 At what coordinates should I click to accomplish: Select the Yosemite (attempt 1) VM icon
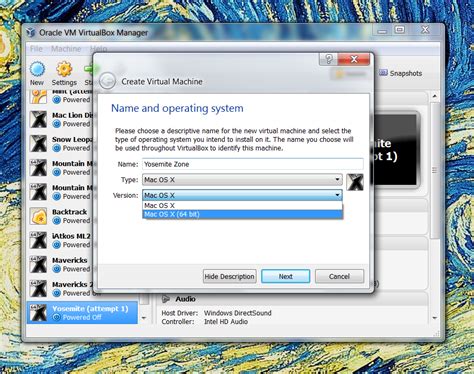click(38, 313)
